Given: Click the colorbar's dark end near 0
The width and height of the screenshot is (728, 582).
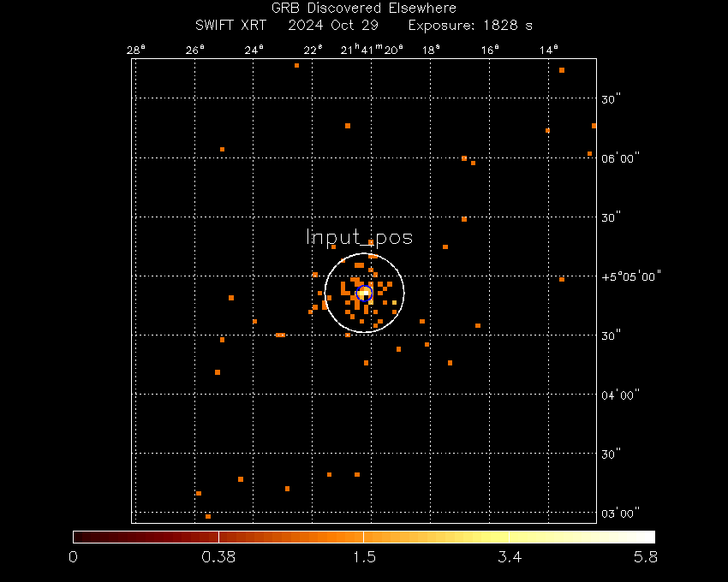Looking at the screenshot, I should 80,537.
